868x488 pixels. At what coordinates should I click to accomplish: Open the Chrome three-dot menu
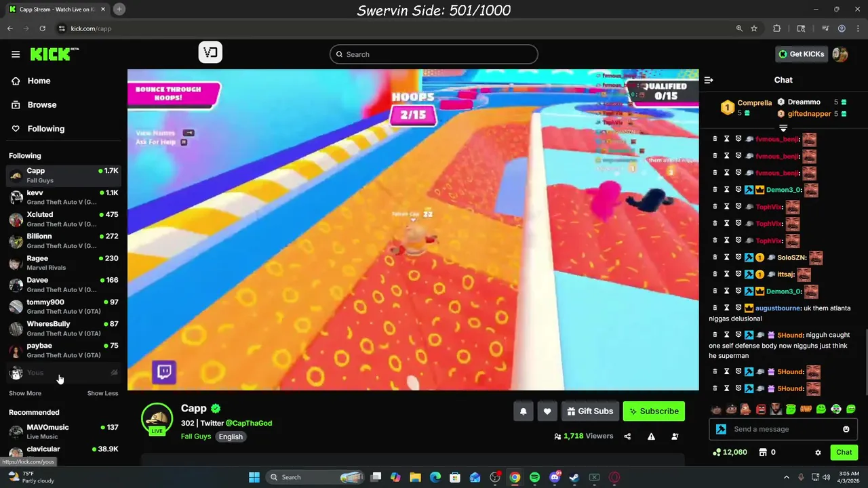pos(858,28)
